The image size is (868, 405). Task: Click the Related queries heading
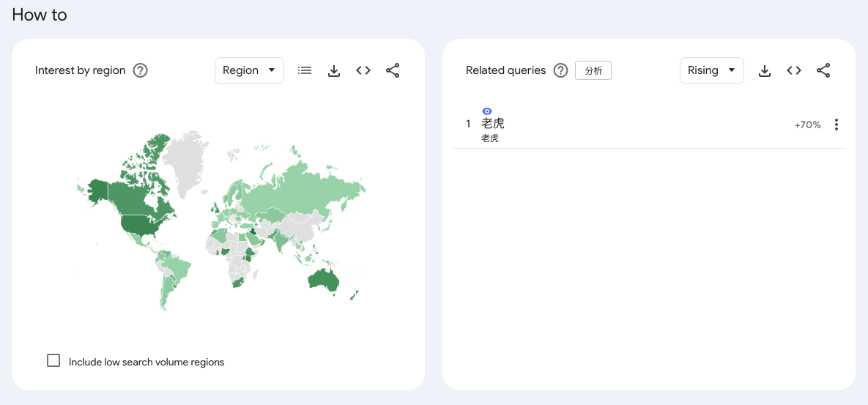coord(506,71)
